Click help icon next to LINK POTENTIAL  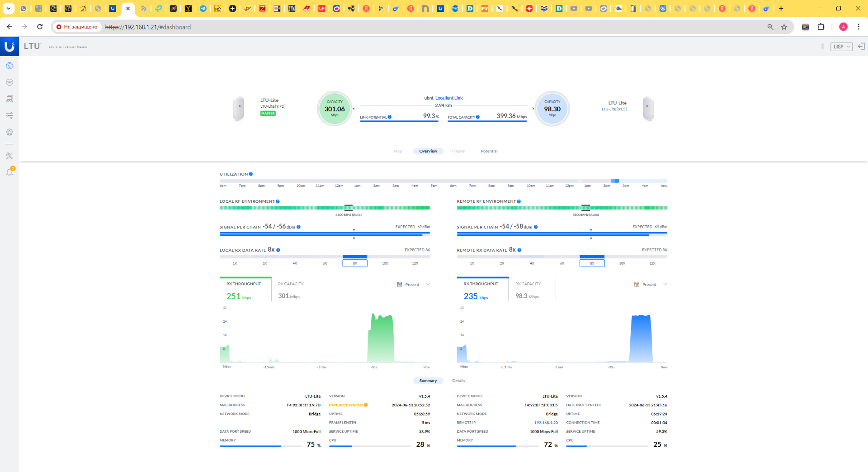pyautogui.click(x=390, y=117)
